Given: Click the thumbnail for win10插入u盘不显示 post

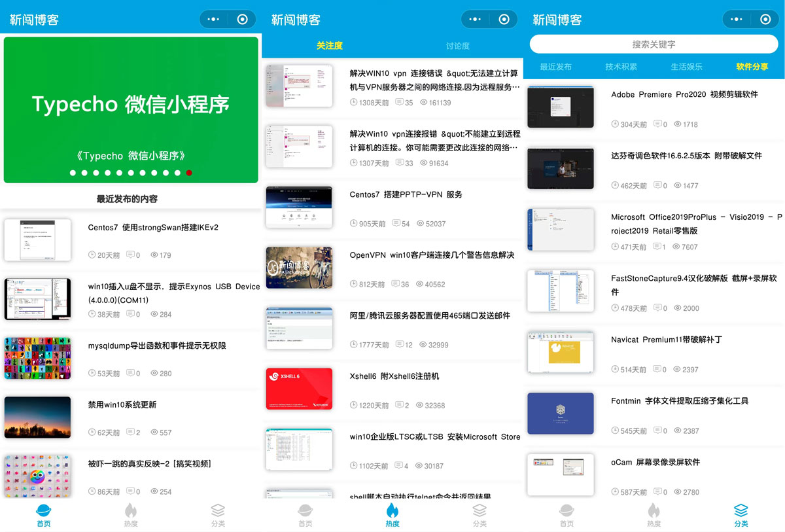Looking at the screenshot, I should point(37,300).
